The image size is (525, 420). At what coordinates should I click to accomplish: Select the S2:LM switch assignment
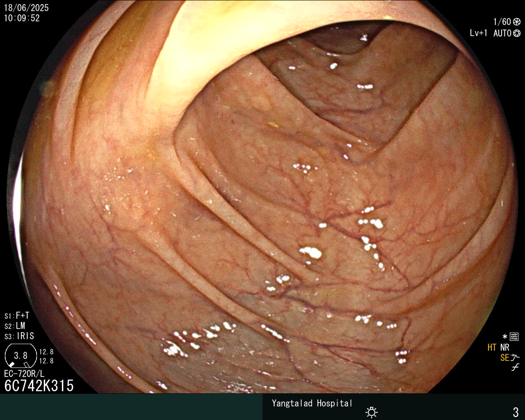pos(15,326)
